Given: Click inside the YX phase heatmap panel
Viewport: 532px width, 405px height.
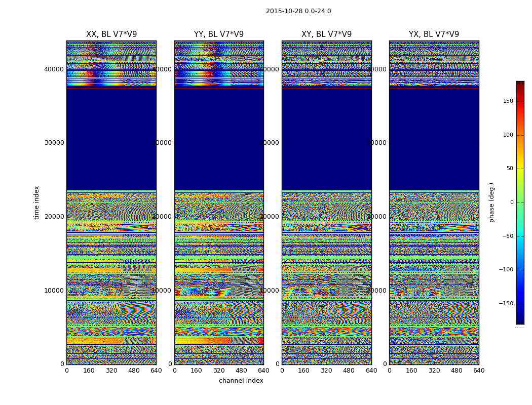Looking at the screenshot, I should coord(434,202).
